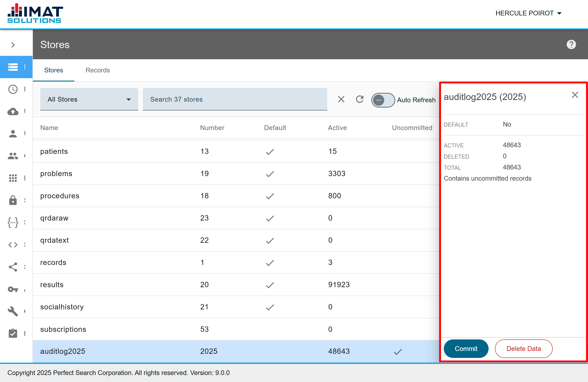Select the results store row
Image resolution: width=588 pixels, height=382 pixels.
tap(236, 285)
